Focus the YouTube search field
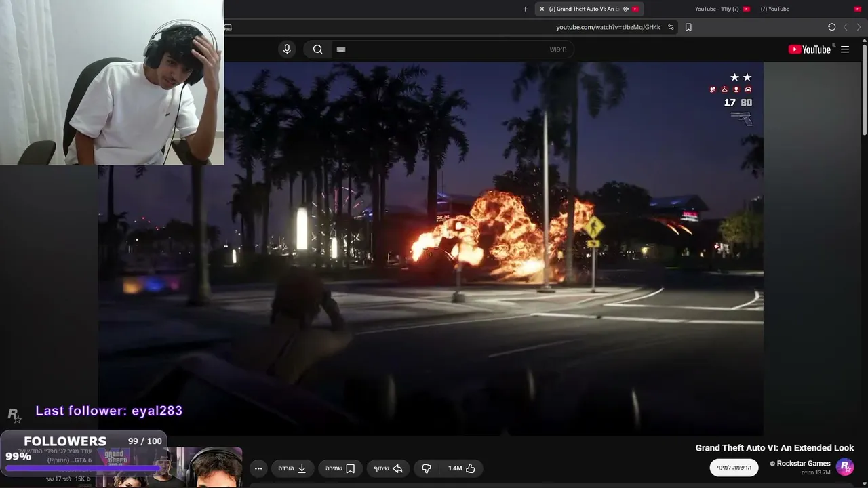 [x=452, y=49]
